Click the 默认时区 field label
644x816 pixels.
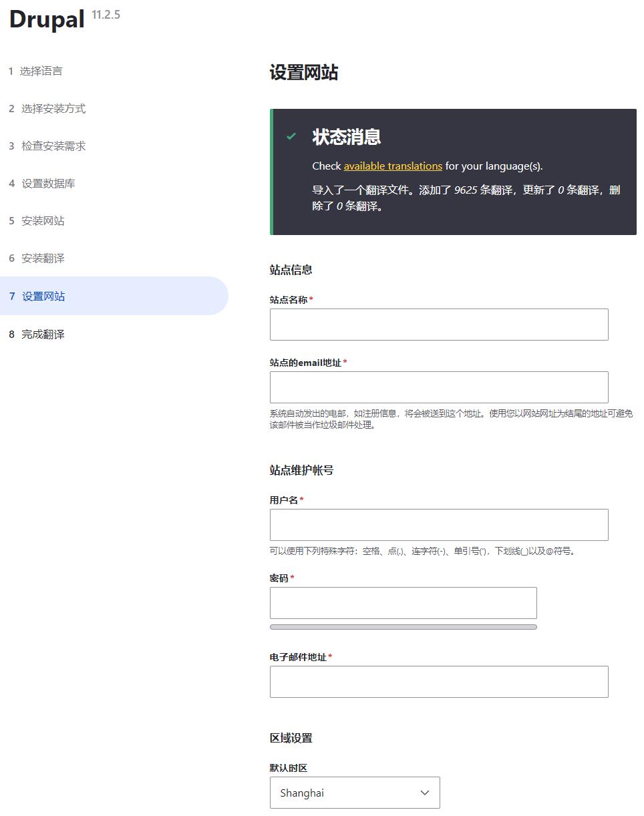click(289, 768)
